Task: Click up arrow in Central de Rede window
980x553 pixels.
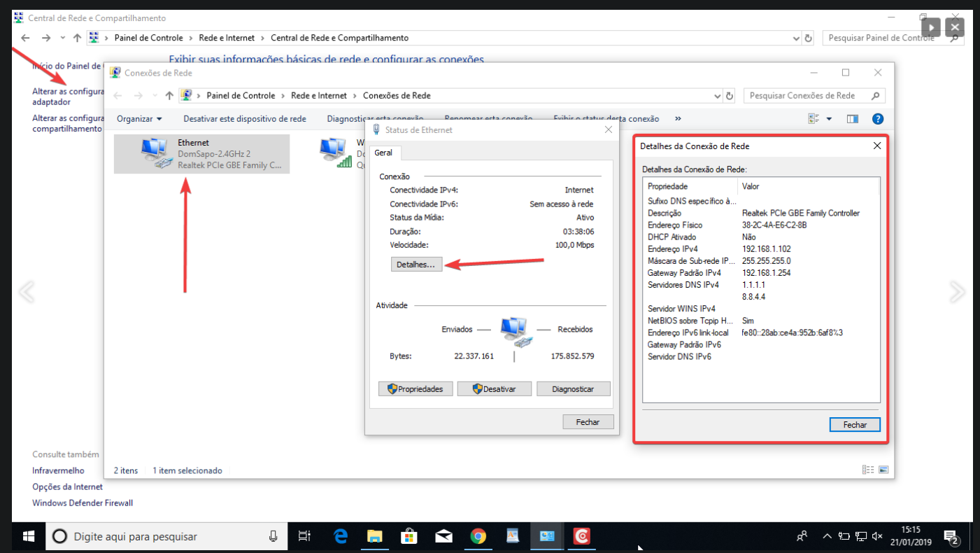Action: pyautogui.click(x=77, y=38)
